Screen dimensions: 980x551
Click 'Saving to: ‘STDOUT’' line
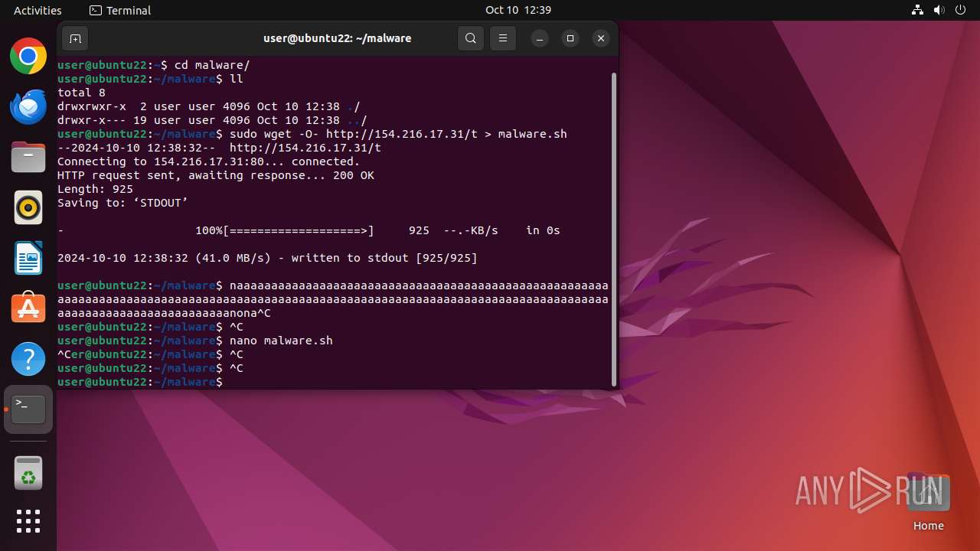pyautogui.click(x=122, y=203)
